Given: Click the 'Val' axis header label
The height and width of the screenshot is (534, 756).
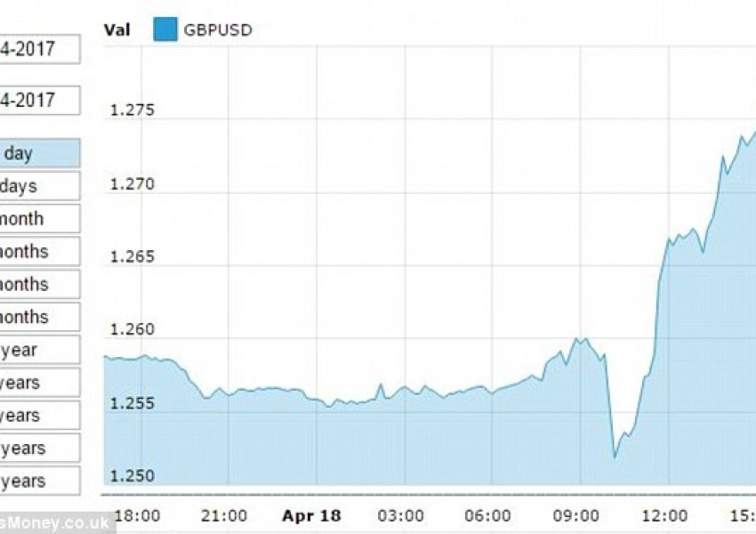Looking at the screenshot, I should (x=117, y=30).
